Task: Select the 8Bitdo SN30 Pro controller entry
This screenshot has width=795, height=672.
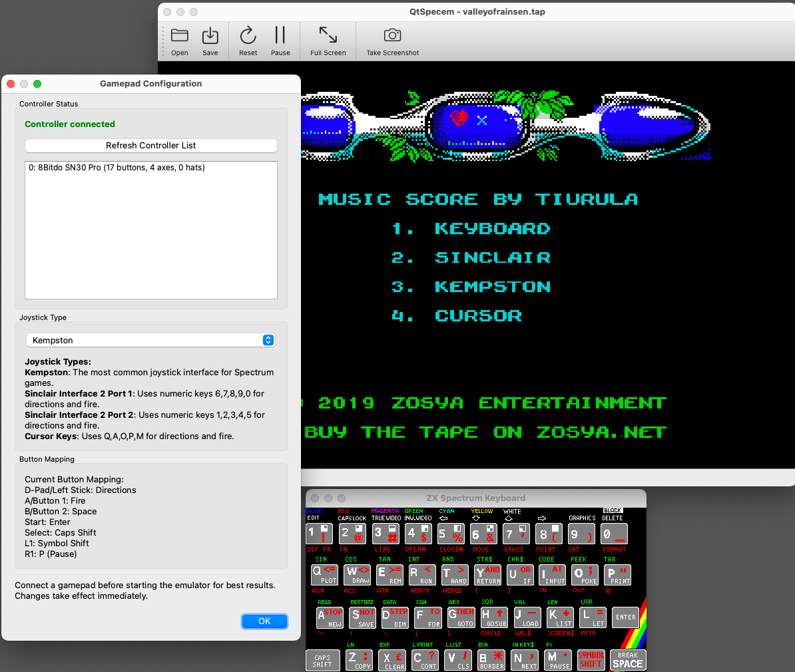Action: pos(117,168)
